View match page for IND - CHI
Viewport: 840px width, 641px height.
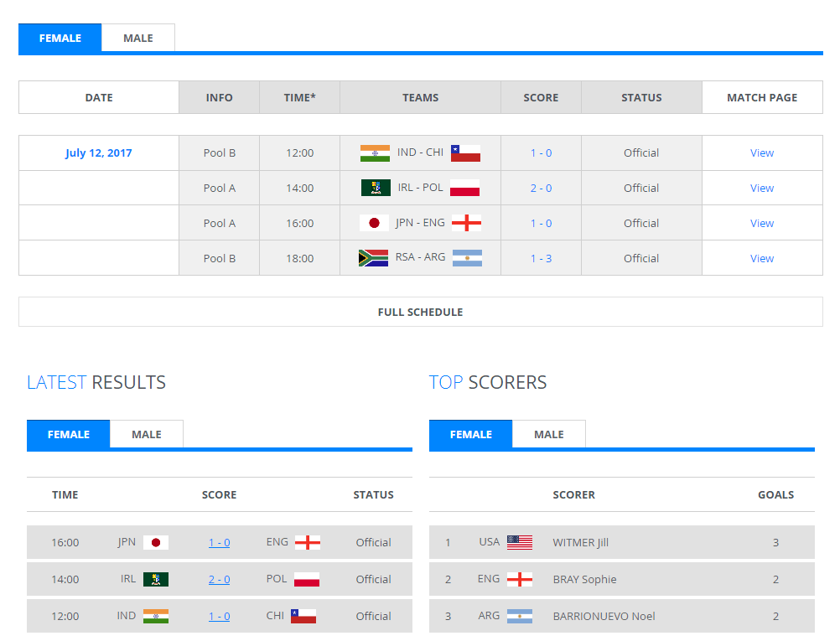(762, 153)
